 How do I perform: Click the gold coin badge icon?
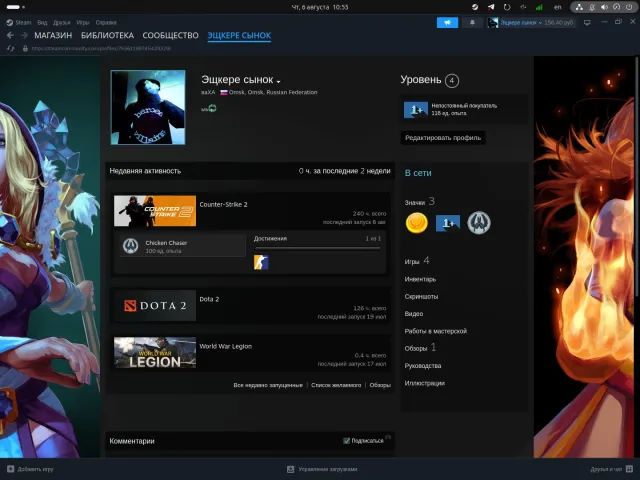pos(416,223)
